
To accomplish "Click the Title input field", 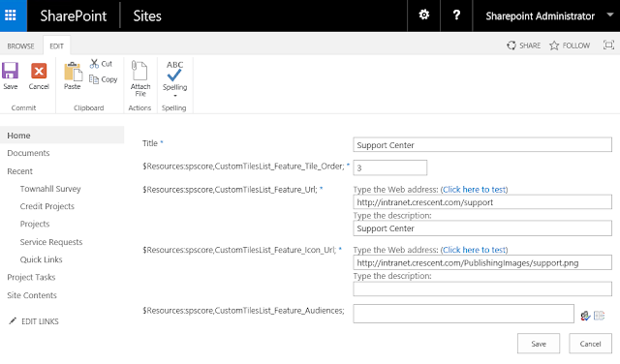I will tap(482, 144).
